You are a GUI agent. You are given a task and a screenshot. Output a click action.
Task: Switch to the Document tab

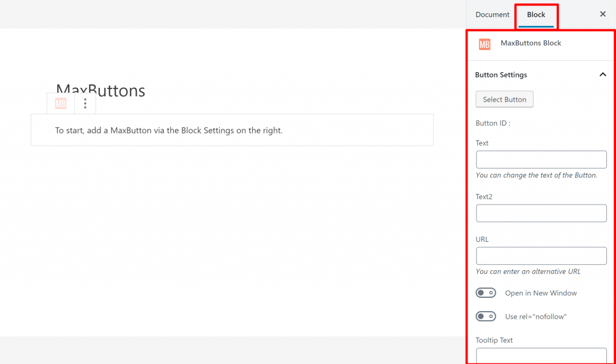click(x=492, y=14)
